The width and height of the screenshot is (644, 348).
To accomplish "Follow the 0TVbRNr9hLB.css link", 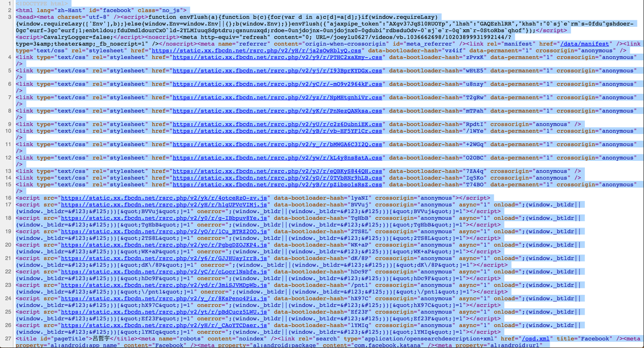I will (278, 178).
